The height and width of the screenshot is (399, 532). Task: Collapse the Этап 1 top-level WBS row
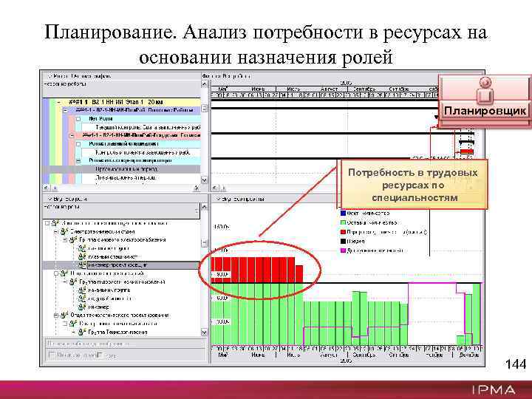coord(59,102)
